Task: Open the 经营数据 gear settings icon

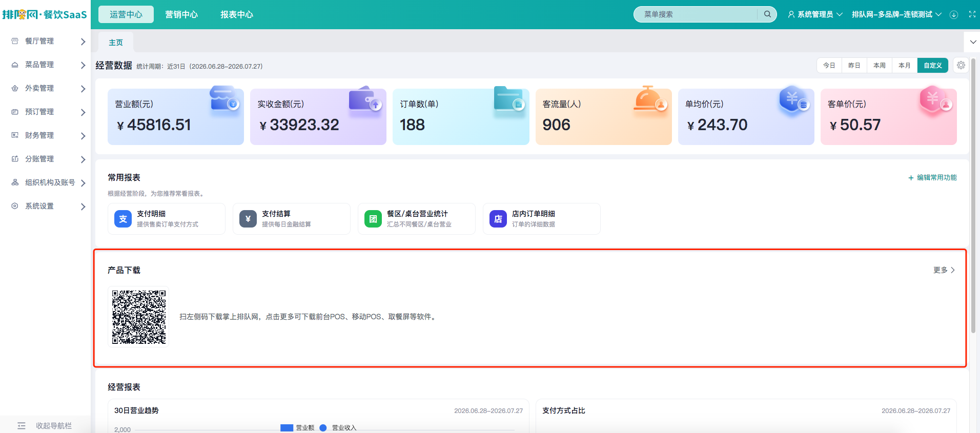Action: coord(961,65)
